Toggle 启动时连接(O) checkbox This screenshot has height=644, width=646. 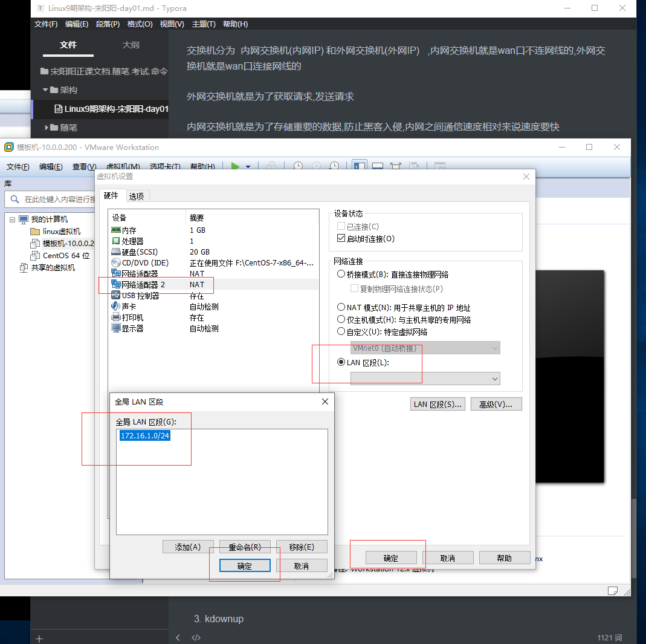click(x=341, y=238)
